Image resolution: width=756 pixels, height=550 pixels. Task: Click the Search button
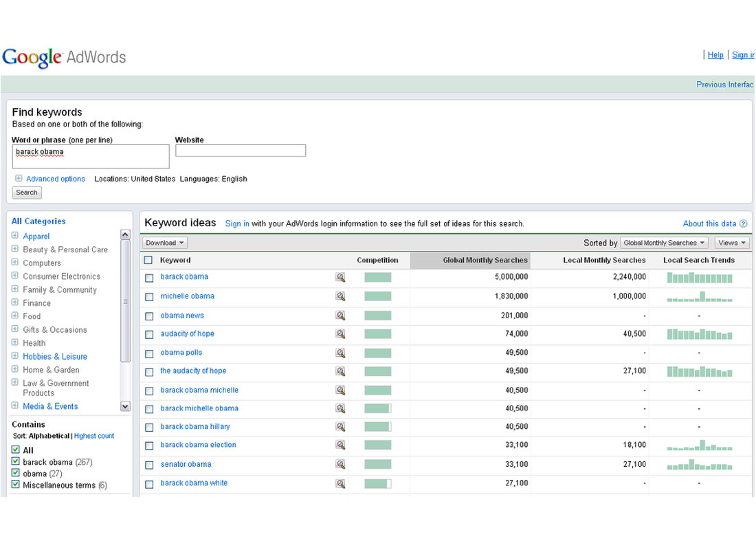tap(27, 192)
